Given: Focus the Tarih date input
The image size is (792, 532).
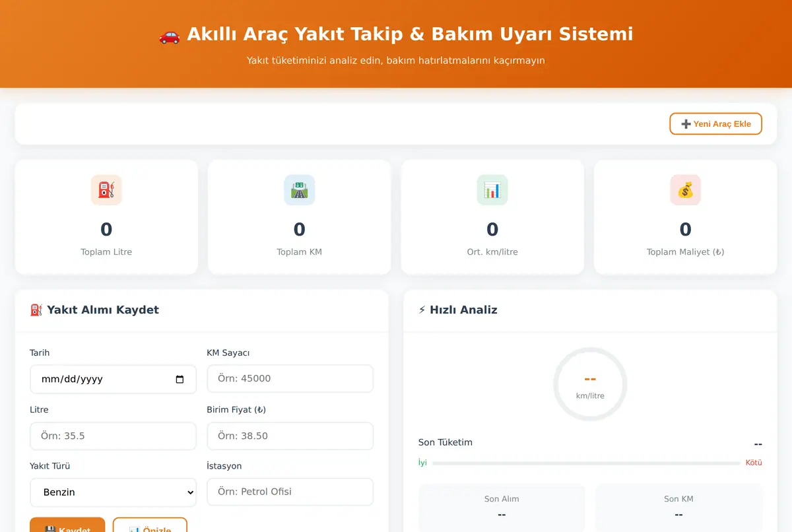Looking at the screenshot, I should (x=113, y=379).
